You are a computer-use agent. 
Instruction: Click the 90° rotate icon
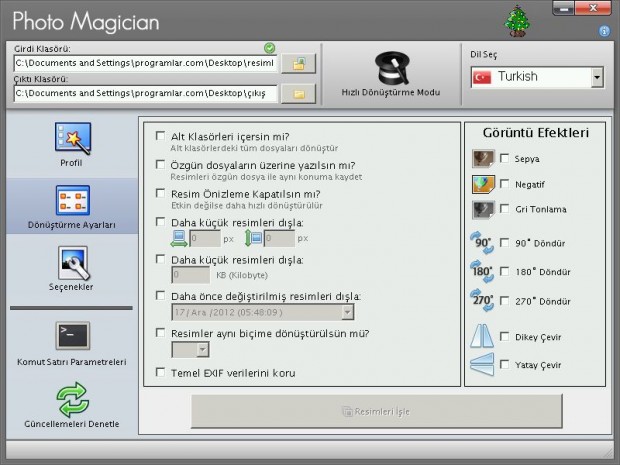pos(482,242)
